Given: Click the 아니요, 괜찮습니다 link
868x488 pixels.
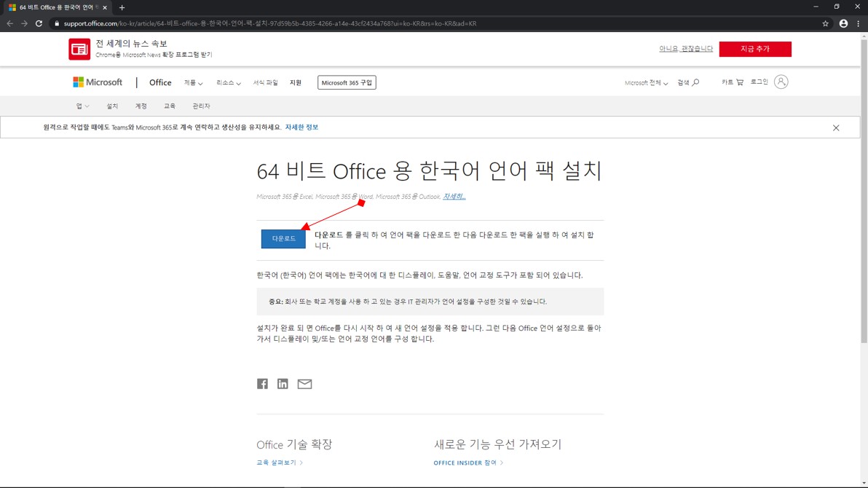Looking at the screenshot, I should point(686,49).
